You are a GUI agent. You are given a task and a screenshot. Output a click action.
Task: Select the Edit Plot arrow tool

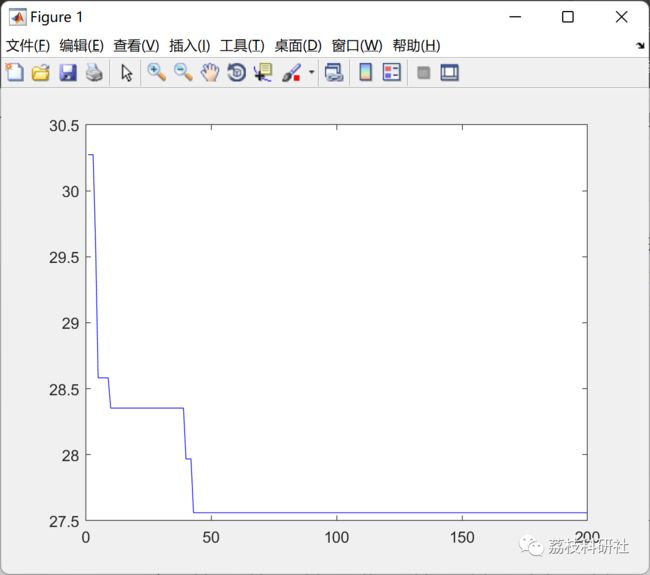[x=126, y=73]
